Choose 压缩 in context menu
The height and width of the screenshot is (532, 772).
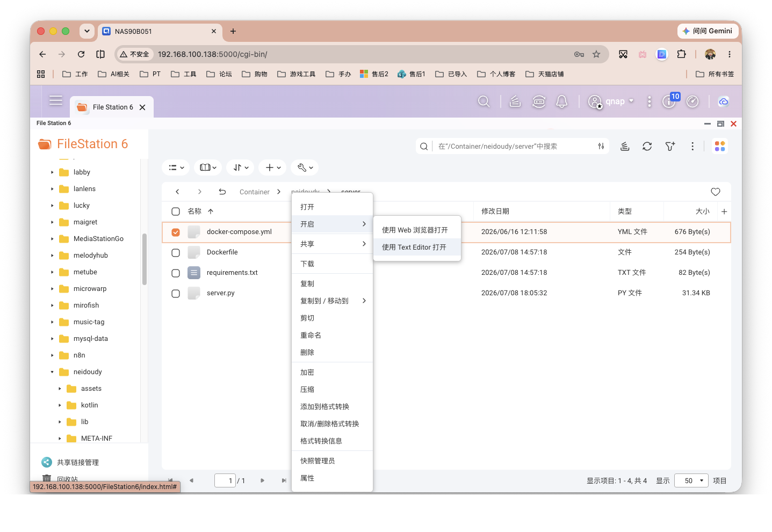[332, 390]
